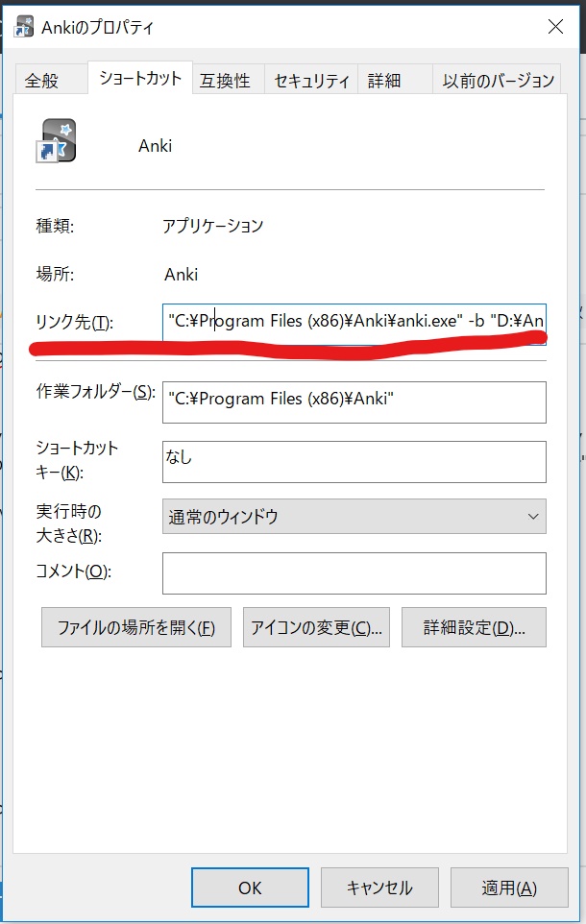The width and height of the screenshot is (586, 924).
Task: Click the large Anki application icon
Action: (56, 140)
